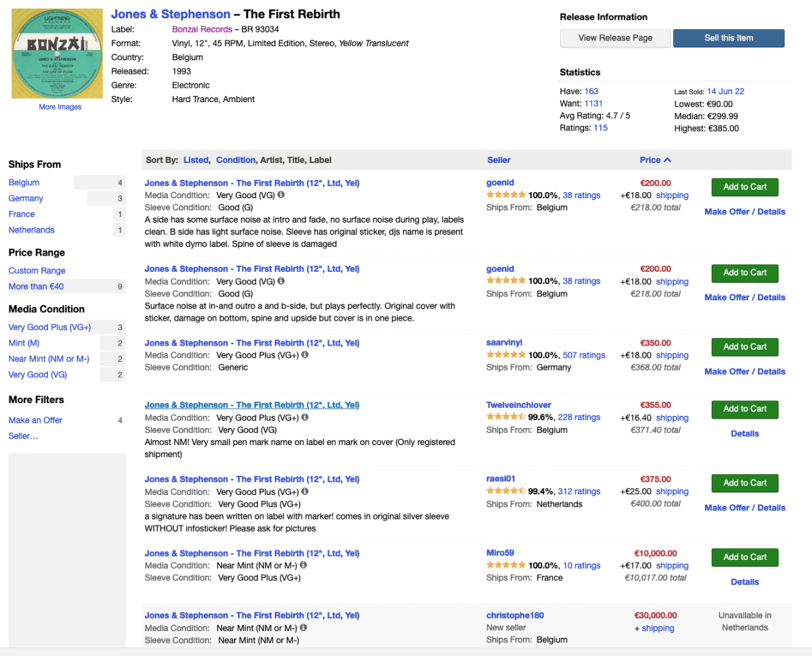The width and height of the screenshot is (812, 656).
Task: Click the star rating of saarvinyl
Action: pos(506,355)
